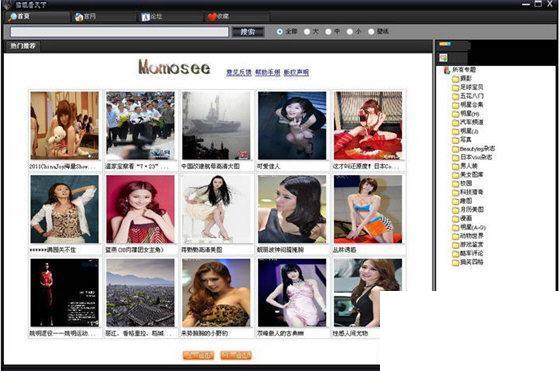
Task: Open the 论坛 forum icon tab
Action: pos(151,17)
